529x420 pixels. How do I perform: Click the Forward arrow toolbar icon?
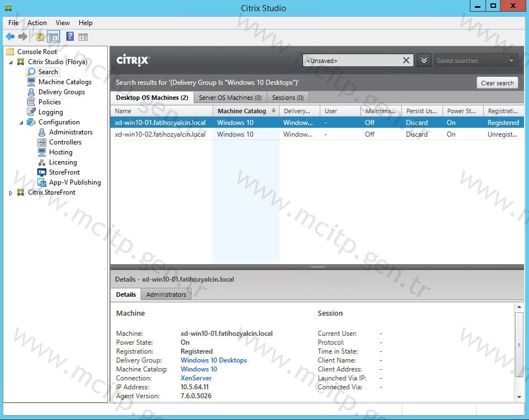pos(23,36)
